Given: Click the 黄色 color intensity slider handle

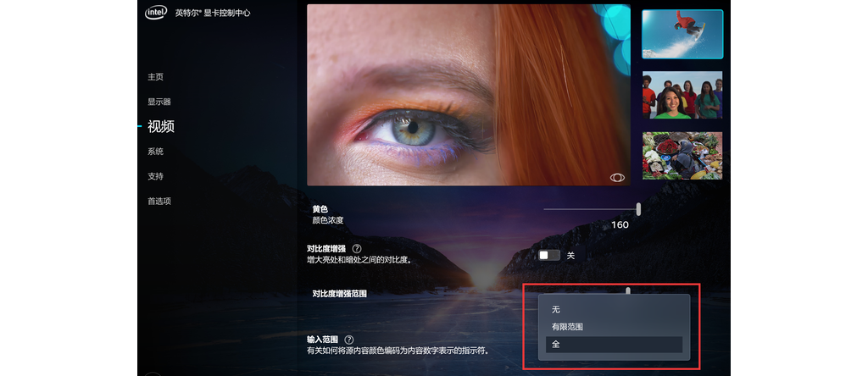Looking at the screenshot, I should [638, 208].
